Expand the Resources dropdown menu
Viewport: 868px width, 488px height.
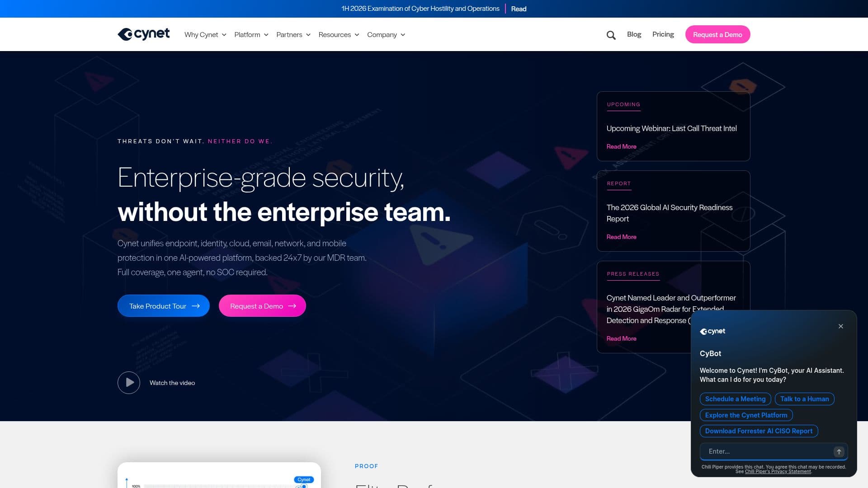tap(339, 35)
